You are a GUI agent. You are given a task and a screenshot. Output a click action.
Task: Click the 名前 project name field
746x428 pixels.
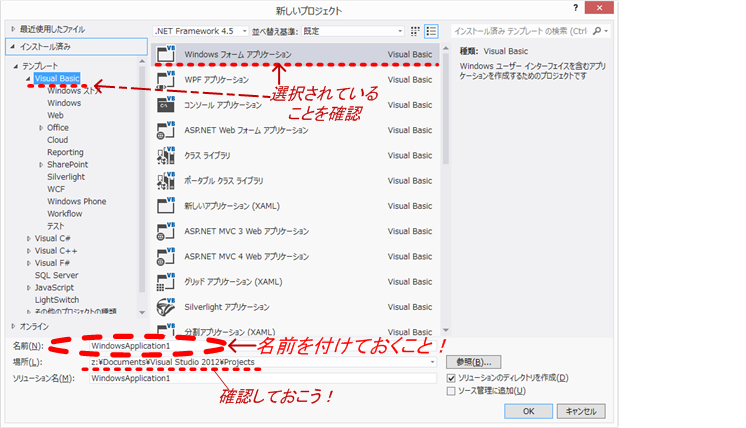tap(263, 346)
